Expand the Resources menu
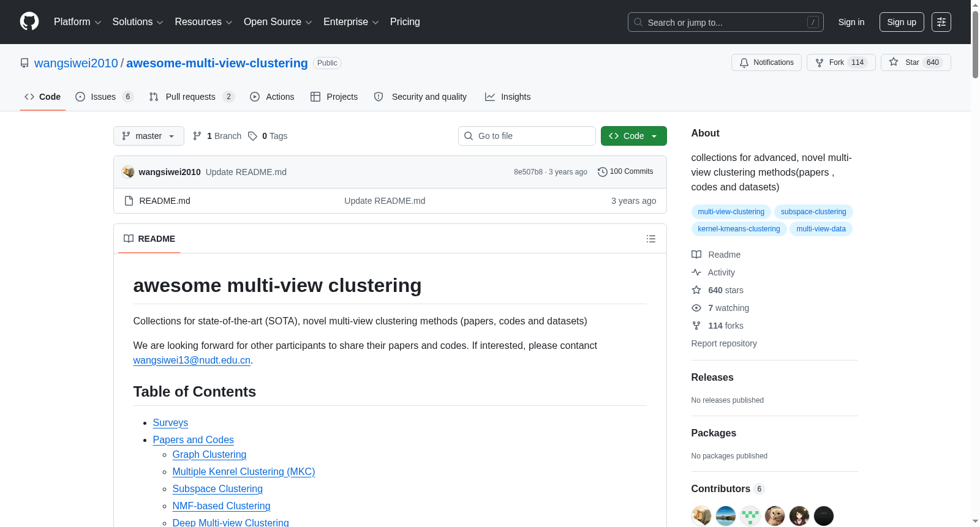Viewport: 980px width, 527px height. (x=203, y=22)
